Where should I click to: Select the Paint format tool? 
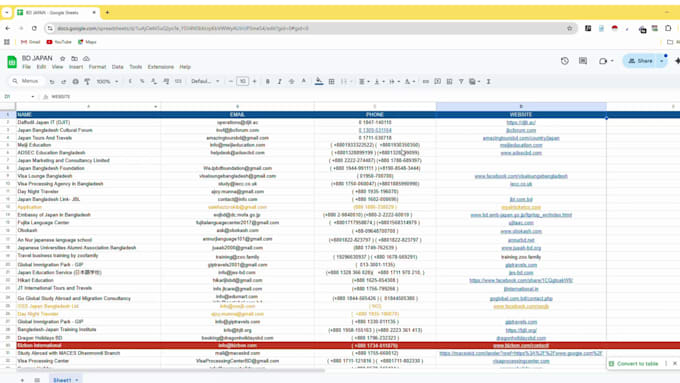[87, 82]
